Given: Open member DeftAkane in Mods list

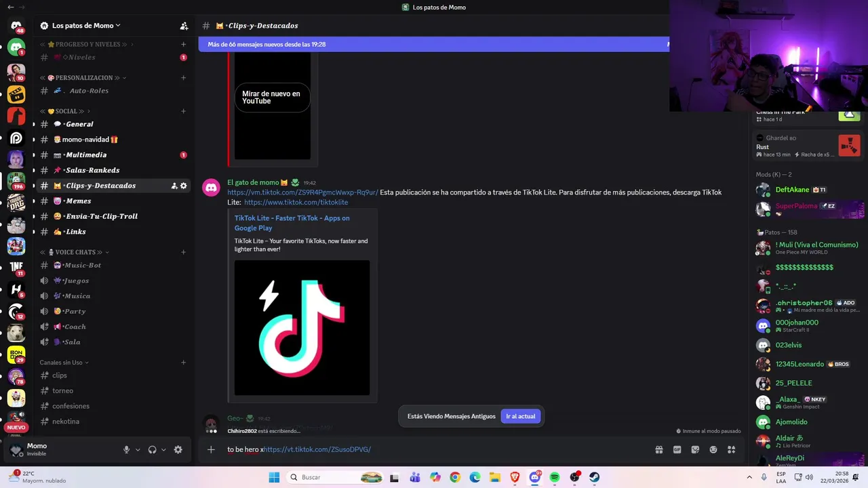Looking at the screenshot, I should (x=807, y=190).
